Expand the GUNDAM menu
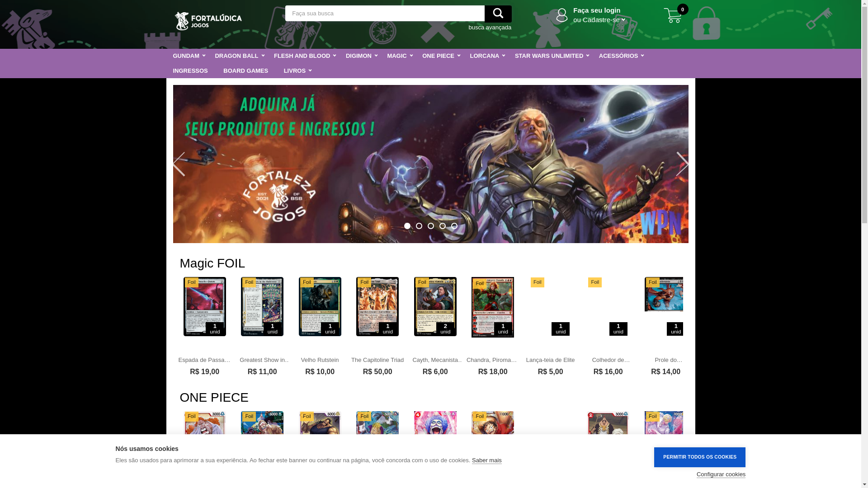 click(189, 56)
